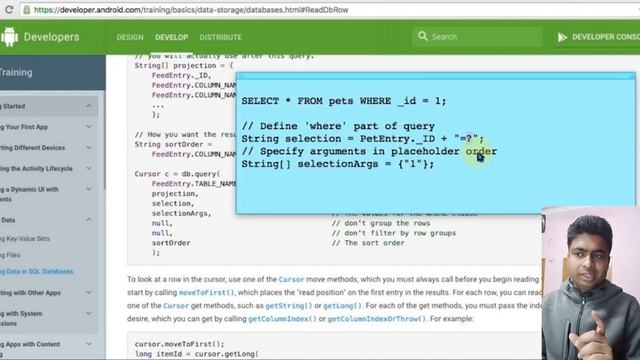Follow the Cursor link before 'get methods'

click(176, 306)
